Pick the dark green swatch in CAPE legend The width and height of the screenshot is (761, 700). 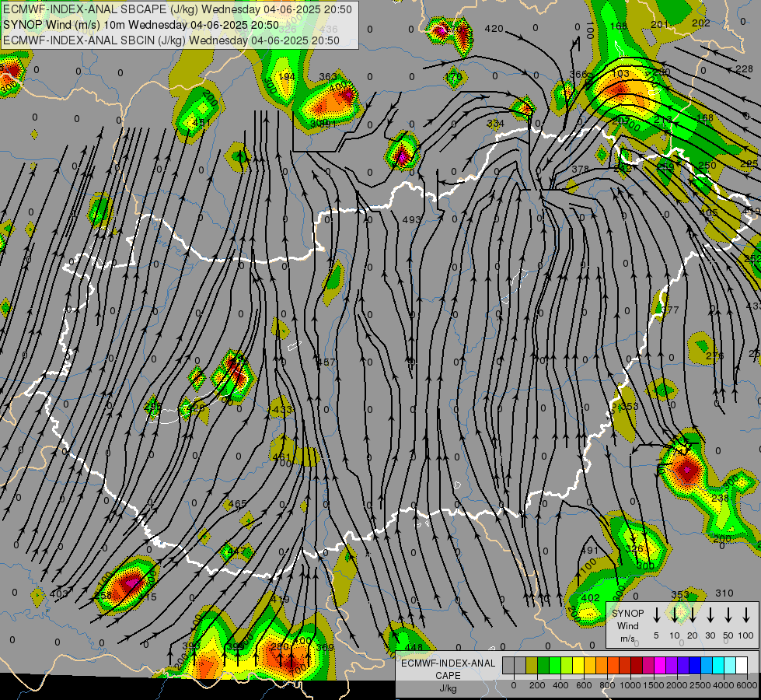(x=543, y=665)
